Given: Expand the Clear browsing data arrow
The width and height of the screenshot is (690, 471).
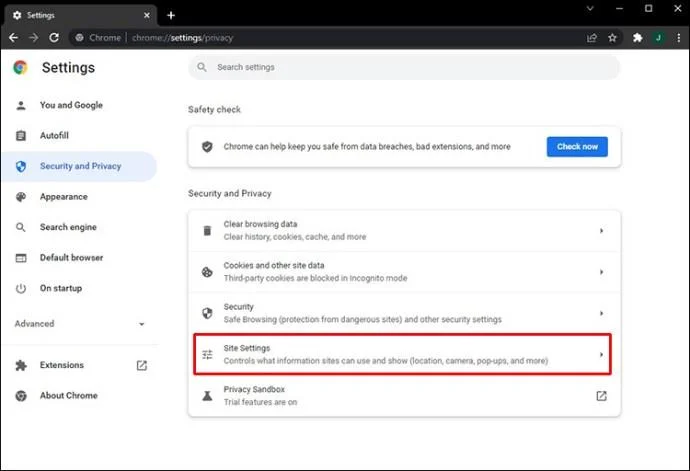Looking at the screenshot, I should click(x=601, y=231).
